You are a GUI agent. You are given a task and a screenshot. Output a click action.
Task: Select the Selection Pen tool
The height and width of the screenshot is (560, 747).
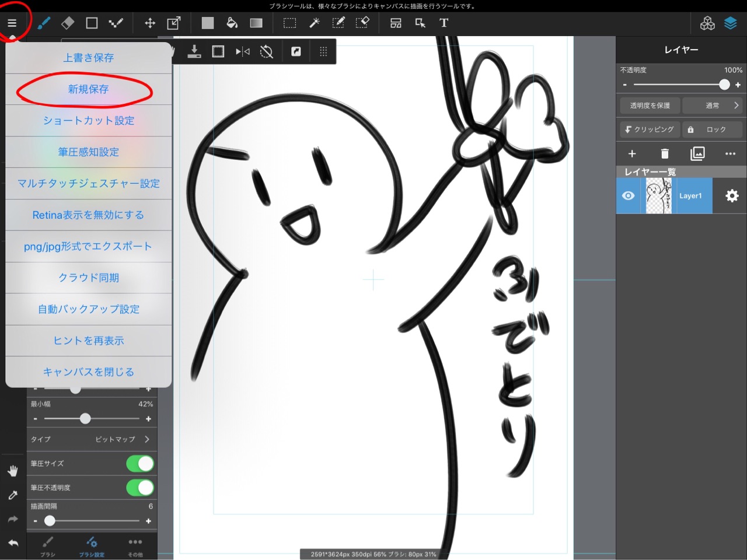tap(338, 23)
